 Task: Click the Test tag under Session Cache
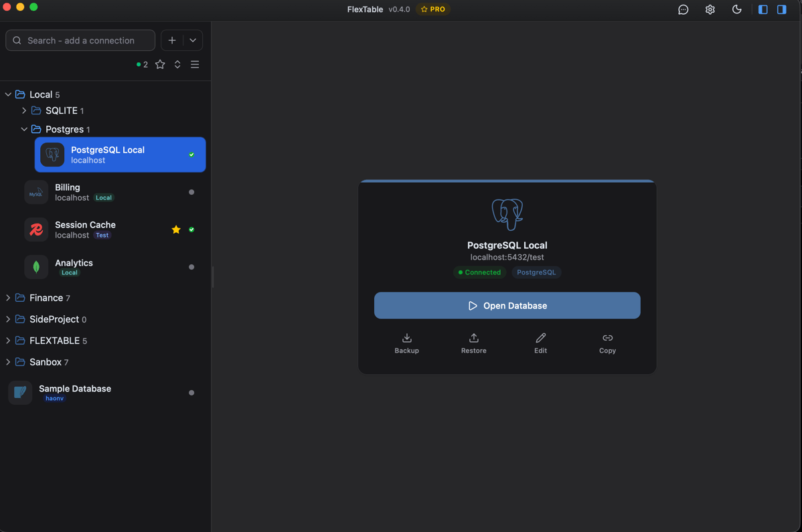pos(102,235)
